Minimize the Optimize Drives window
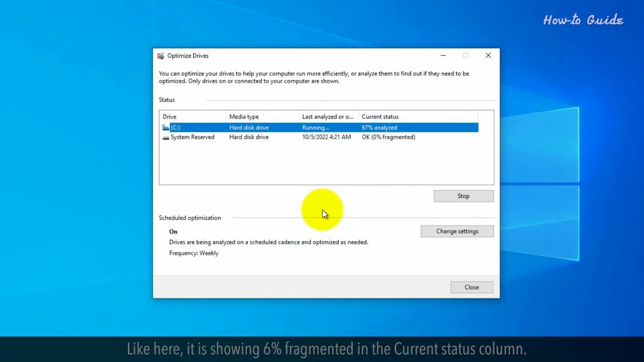The image size is (644, 362). click(x=443, y=56)
